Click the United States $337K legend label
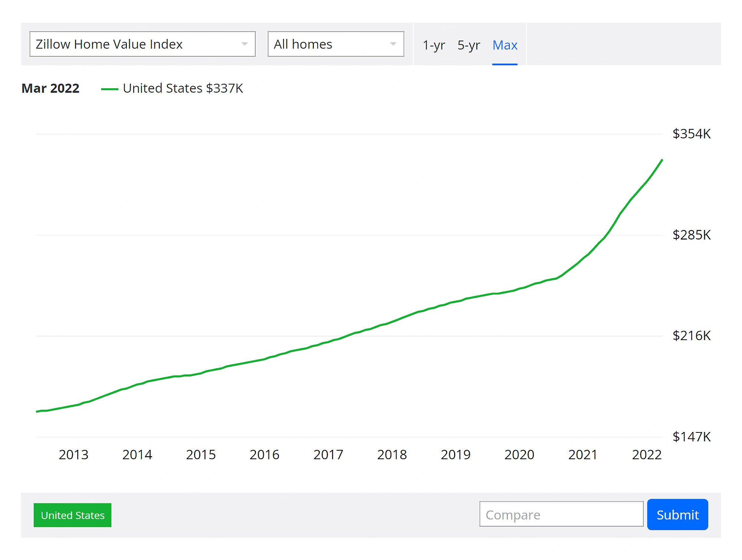 tap(183, 88)
